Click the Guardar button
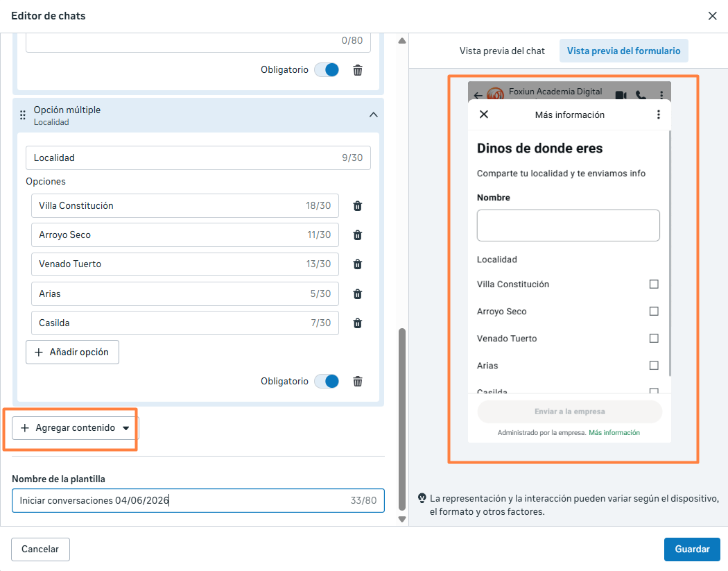The height and width of the screenshot is (571, 728). 692,549
